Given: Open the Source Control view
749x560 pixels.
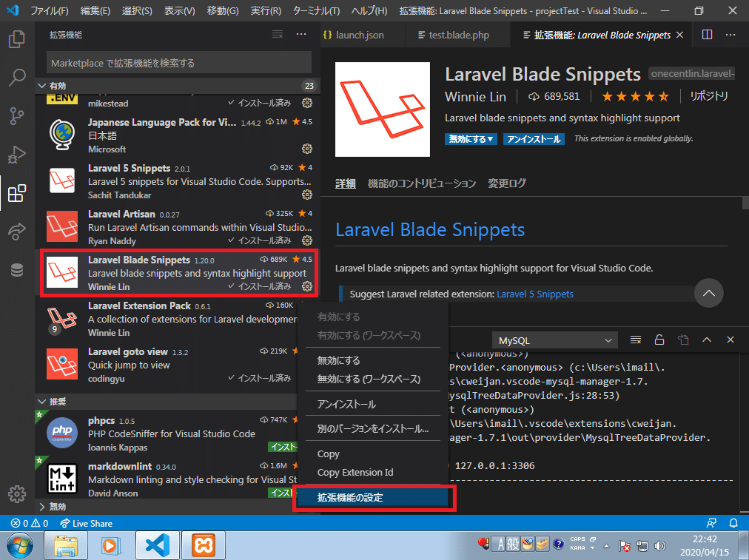Looking at the screenshot, I should point(17,116).
